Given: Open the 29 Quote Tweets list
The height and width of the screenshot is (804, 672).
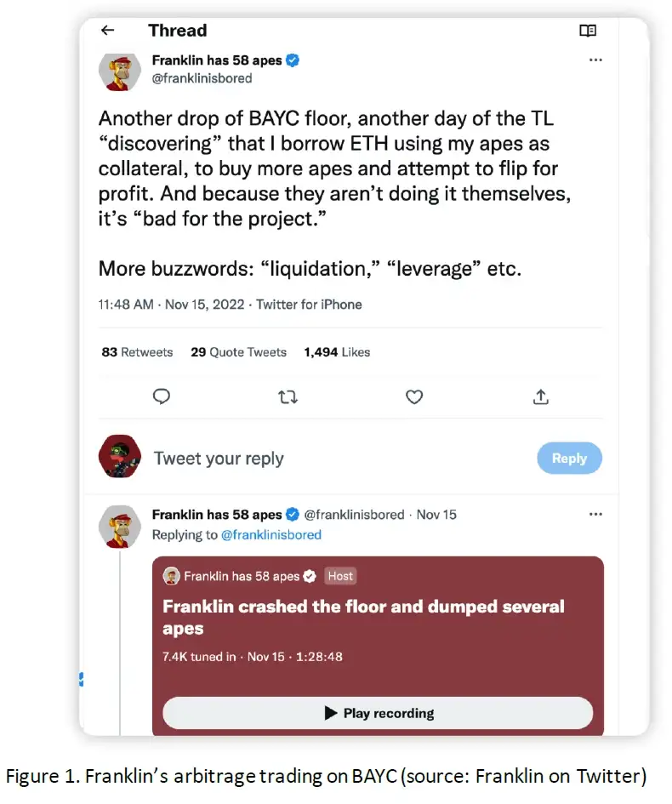Looking at the screenshot, I should [x=238, y=351].
